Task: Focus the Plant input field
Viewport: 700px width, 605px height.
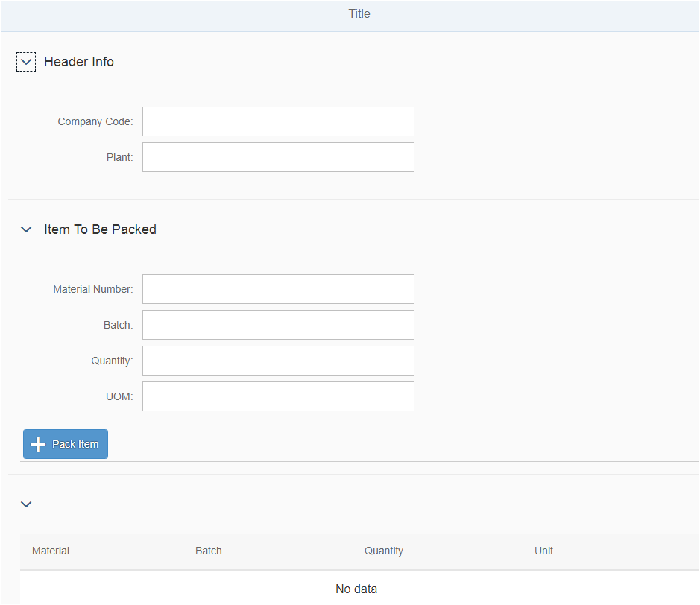Action: tap(278, 157)
